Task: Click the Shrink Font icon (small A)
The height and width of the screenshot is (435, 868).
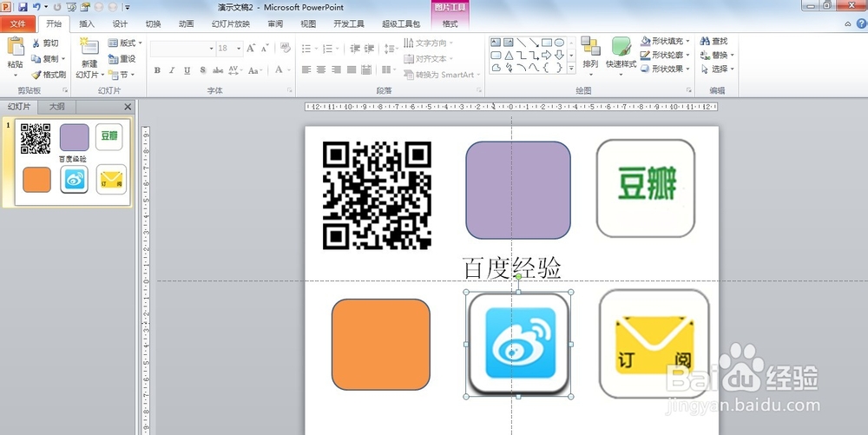Action: [x=265, y=48]
